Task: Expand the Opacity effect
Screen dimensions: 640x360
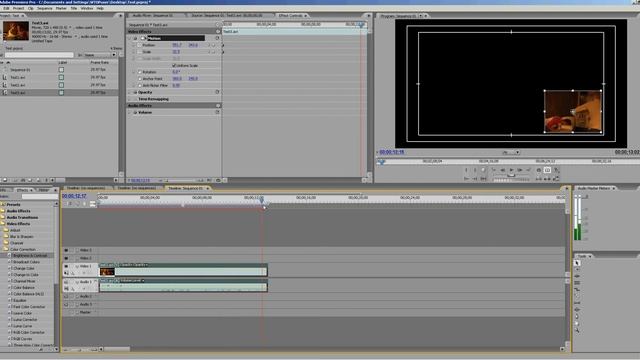Action: tap(130, 92)
